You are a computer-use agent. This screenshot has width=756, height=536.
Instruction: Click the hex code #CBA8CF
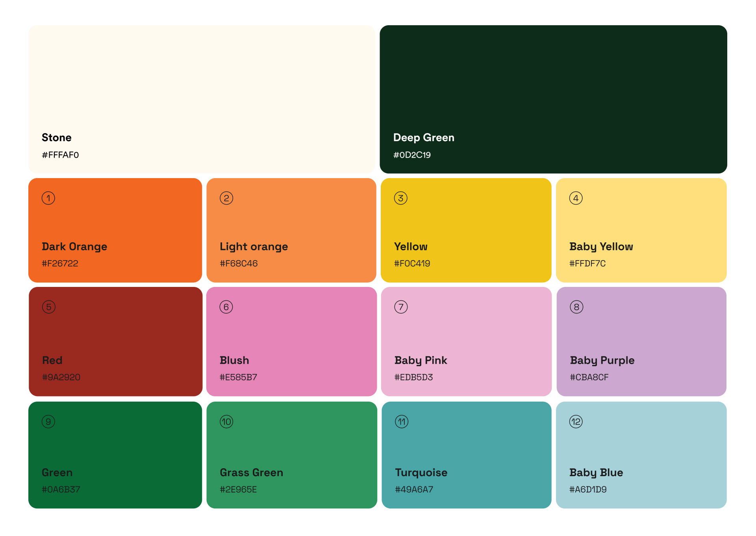pyautogui.click(x=589, y=377)
